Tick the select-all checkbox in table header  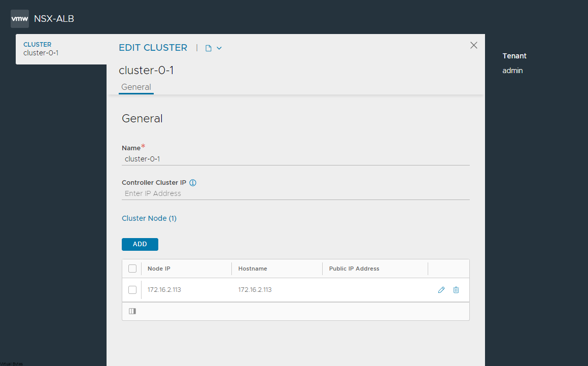132,269
